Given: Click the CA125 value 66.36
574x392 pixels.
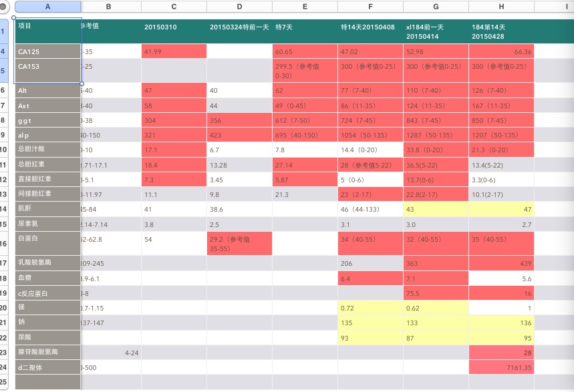Looking at the screenshot, I should pos(502,51).
